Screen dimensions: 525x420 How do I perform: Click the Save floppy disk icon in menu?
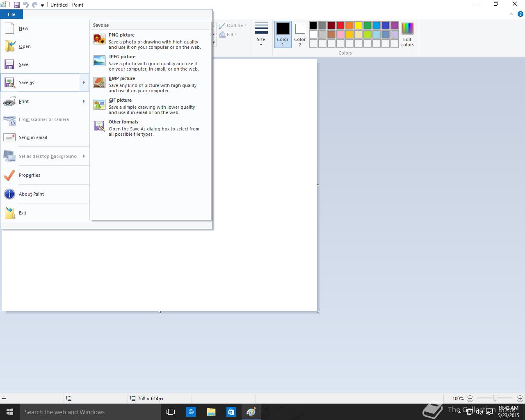click(x=9, y=64)
